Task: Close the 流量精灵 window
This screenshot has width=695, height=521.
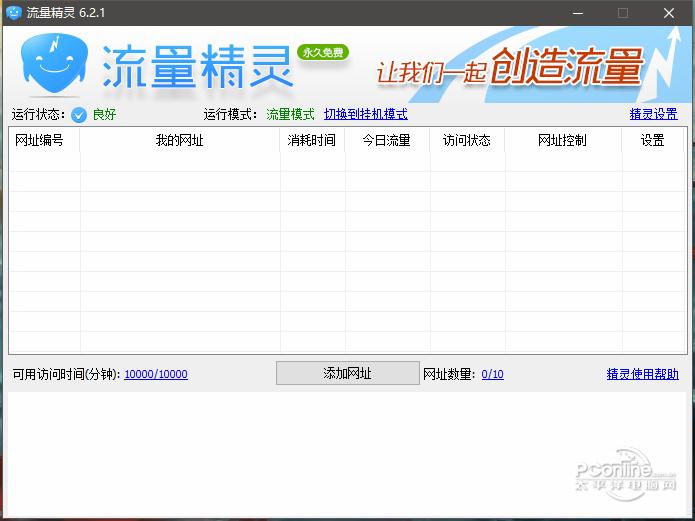Action: click(x=669, y=13)
